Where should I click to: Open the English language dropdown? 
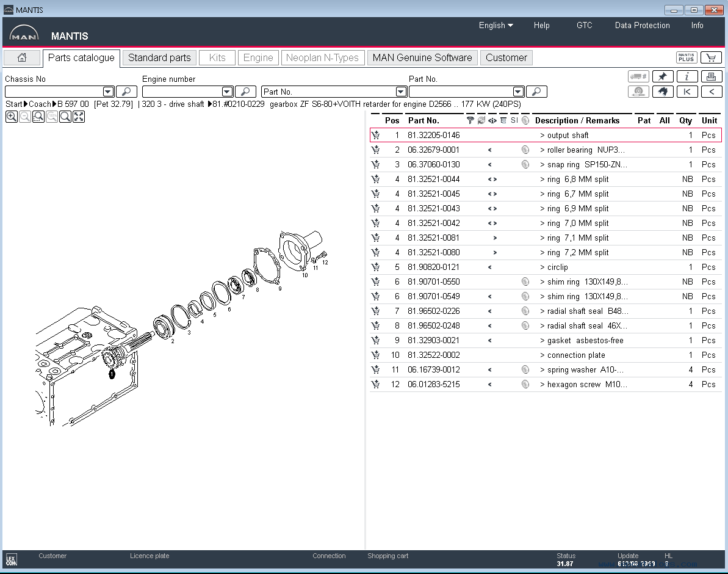click(x=496, y=26)
